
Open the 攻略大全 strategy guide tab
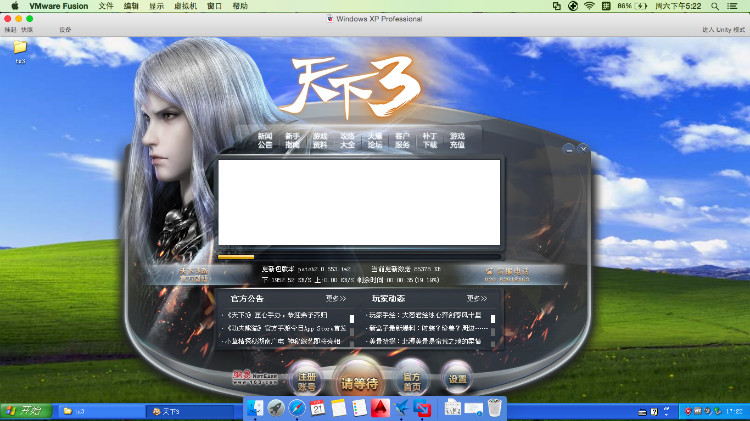coord(347,140)
